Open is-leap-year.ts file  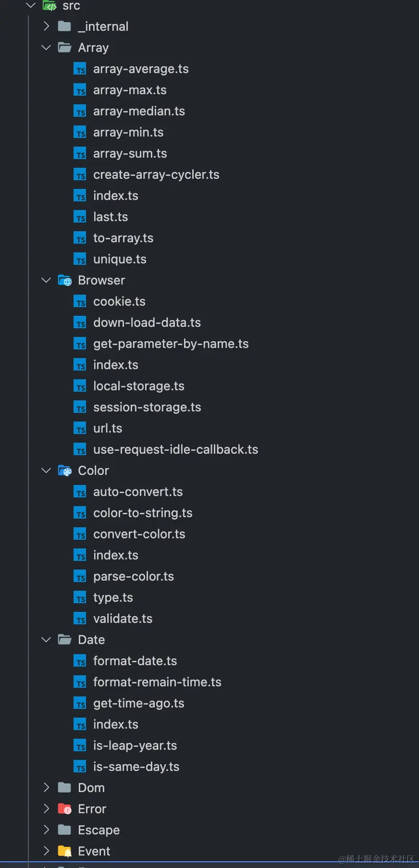click(x=135, y=745)
